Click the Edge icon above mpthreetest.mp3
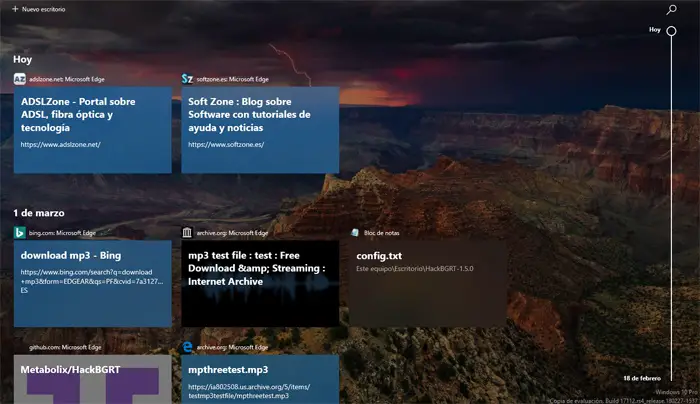 click(x=188, y=347)
